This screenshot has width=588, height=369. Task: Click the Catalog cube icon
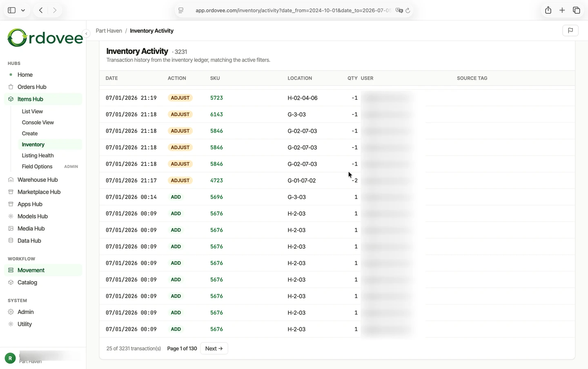click(x=11, y=283)
